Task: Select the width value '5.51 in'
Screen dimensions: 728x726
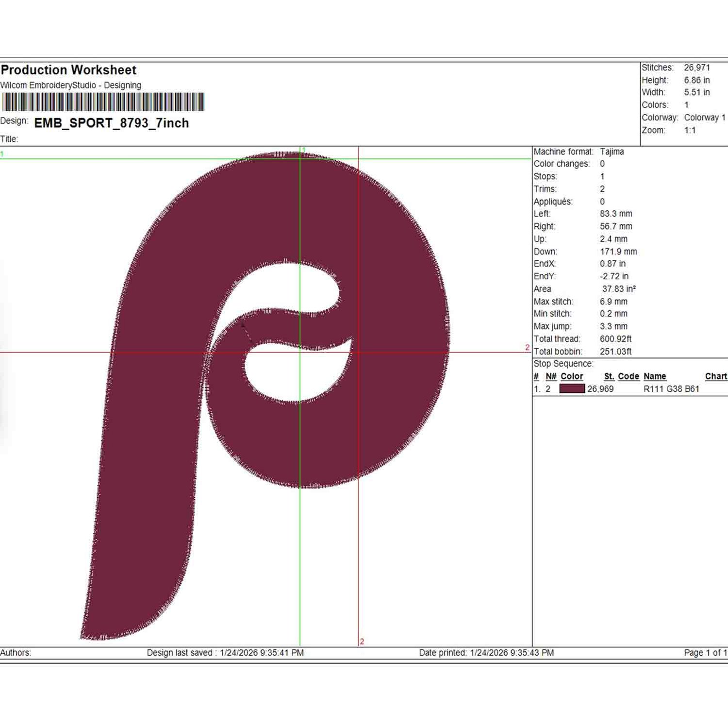Action: point(697,92)
